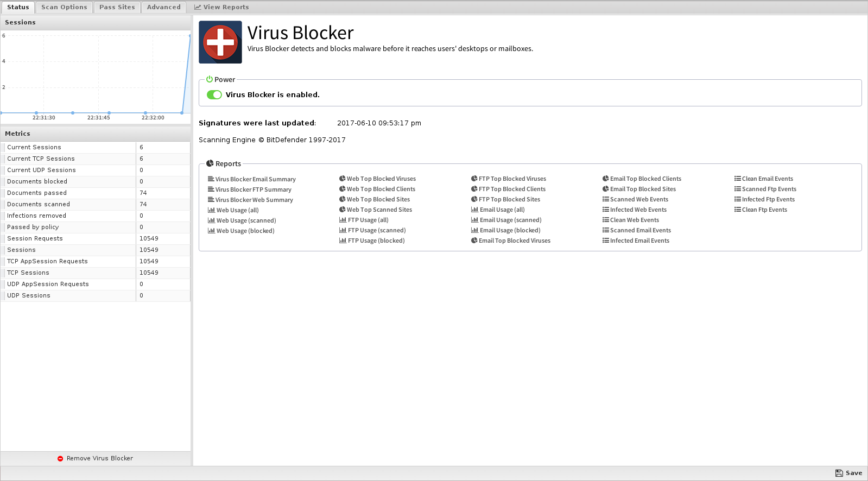The width and height of the screenshot is (868, 481).
Task: Open the Scanned Email Events report
Action: coord(637,230)
